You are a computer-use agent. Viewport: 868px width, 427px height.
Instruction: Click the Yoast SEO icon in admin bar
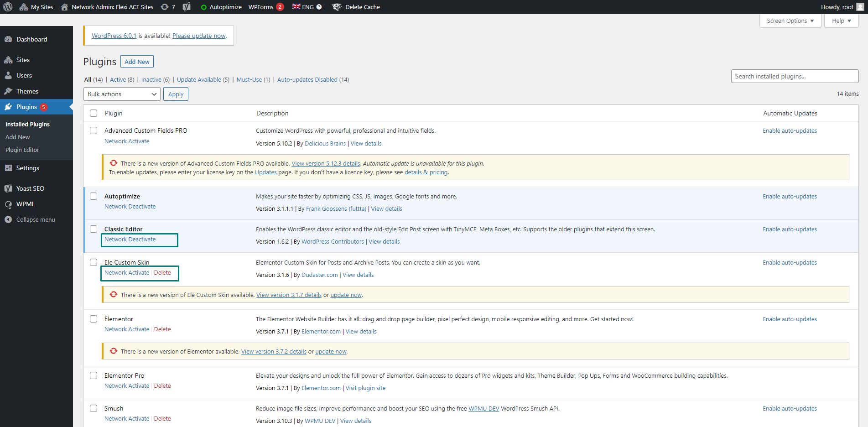[187, 7]
